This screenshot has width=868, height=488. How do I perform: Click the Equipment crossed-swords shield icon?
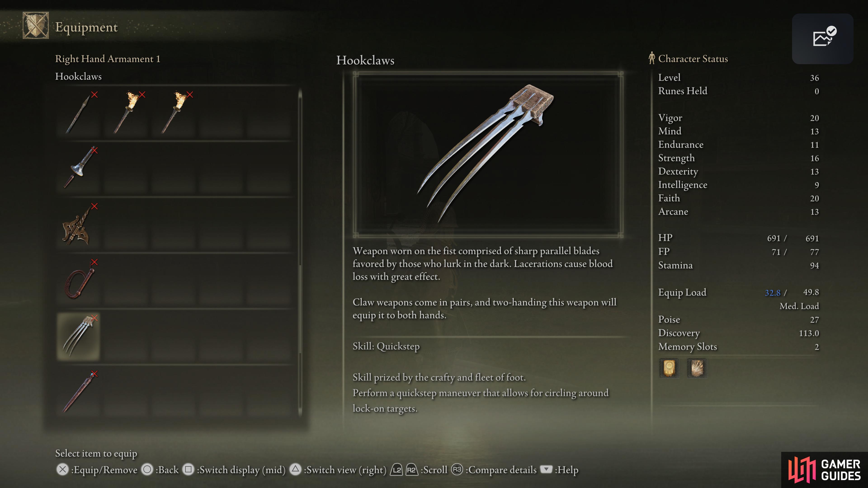click(x=35, y=26)
